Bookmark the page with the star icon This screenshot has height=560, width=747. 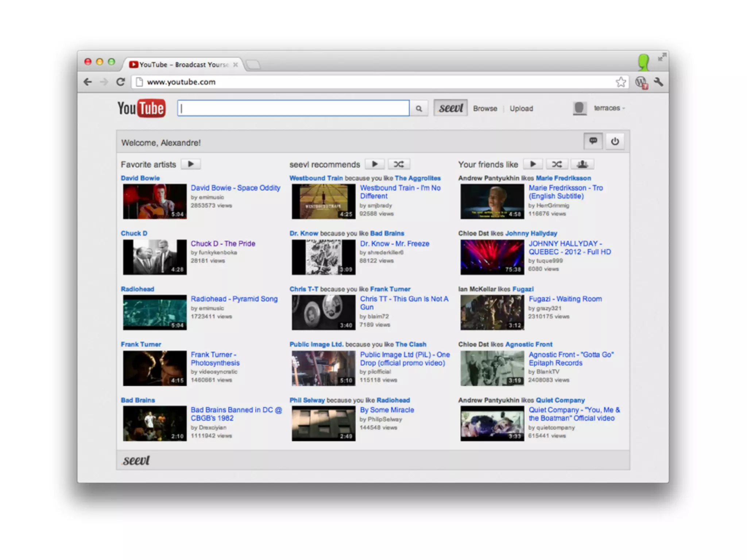(621, 82)
